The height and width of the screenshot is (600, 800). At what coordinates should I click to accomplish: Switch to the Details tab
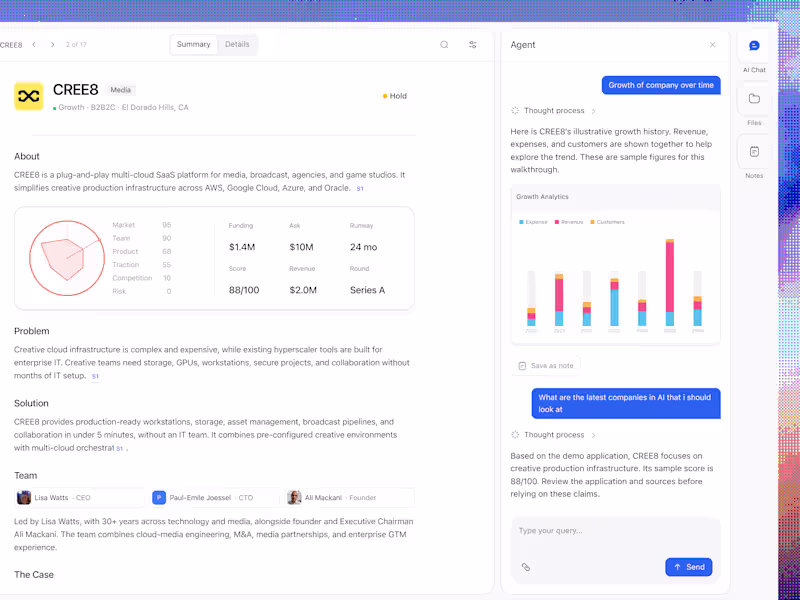(237, 44)
